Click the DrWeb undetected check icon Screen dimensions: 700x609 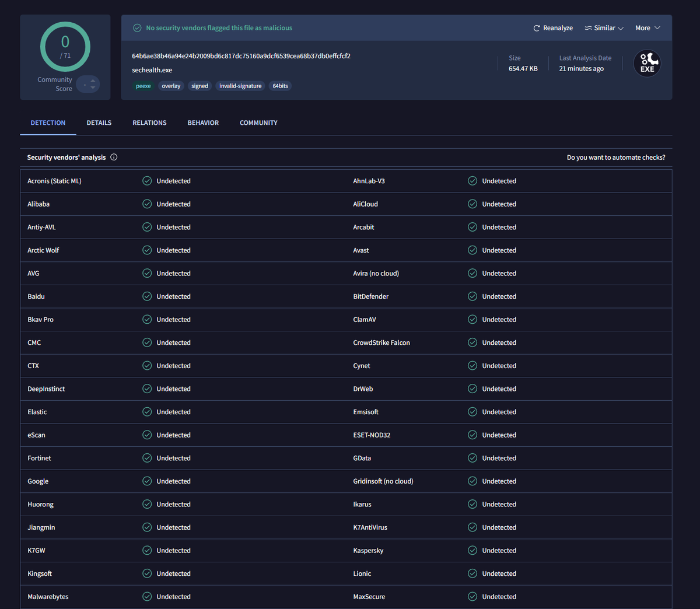pyautogui.click(x=473, y=388)
